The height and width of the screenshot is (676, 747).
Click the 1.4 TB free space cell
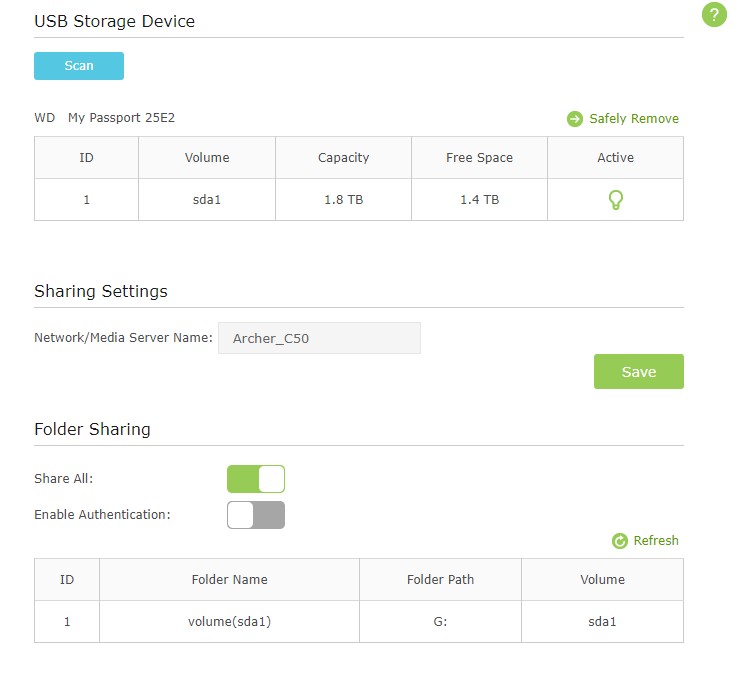click(x=479, y=200)
